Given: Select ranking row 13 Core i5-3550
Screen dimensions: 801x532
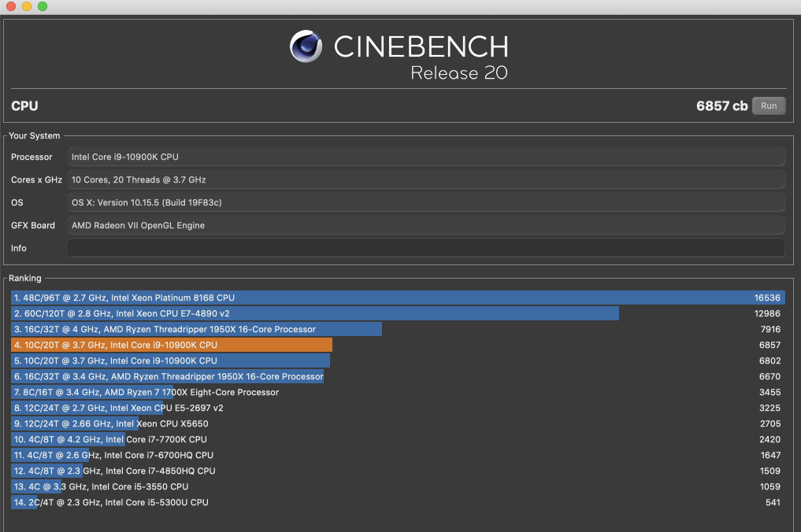Looking at the screenshot, I should 398,486.
